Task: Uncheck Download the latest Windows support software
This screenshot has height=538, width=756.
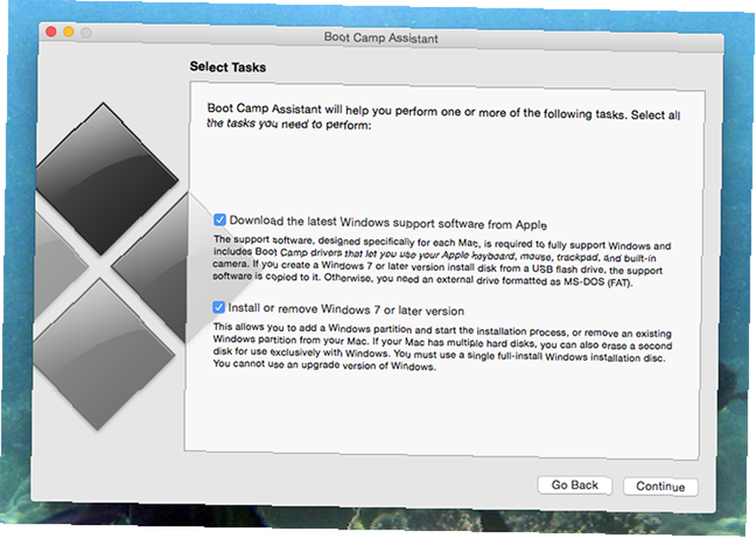Action: click(x=219, y=220)
